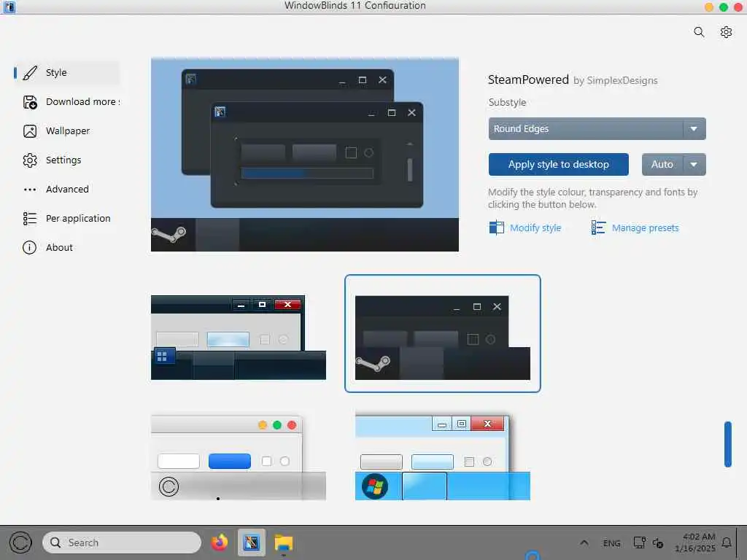747x560 pixels.
Task: Click the blue vertical scrollbar thumb
Action: pos(727,444)
